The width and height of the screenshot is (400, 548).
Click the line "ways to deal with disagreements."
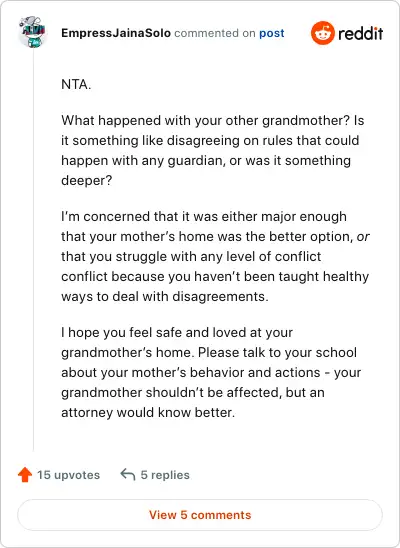click(165, 296)
